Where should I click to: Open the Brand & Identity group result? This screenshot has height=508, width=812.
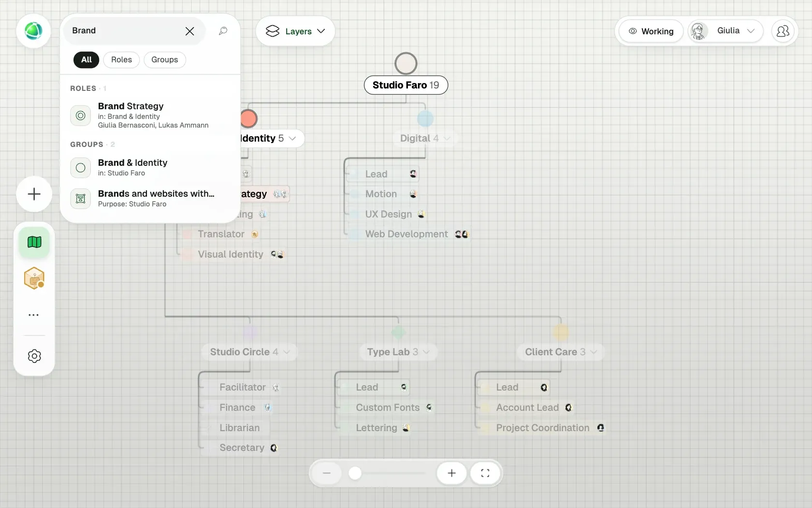pos(150,168)
